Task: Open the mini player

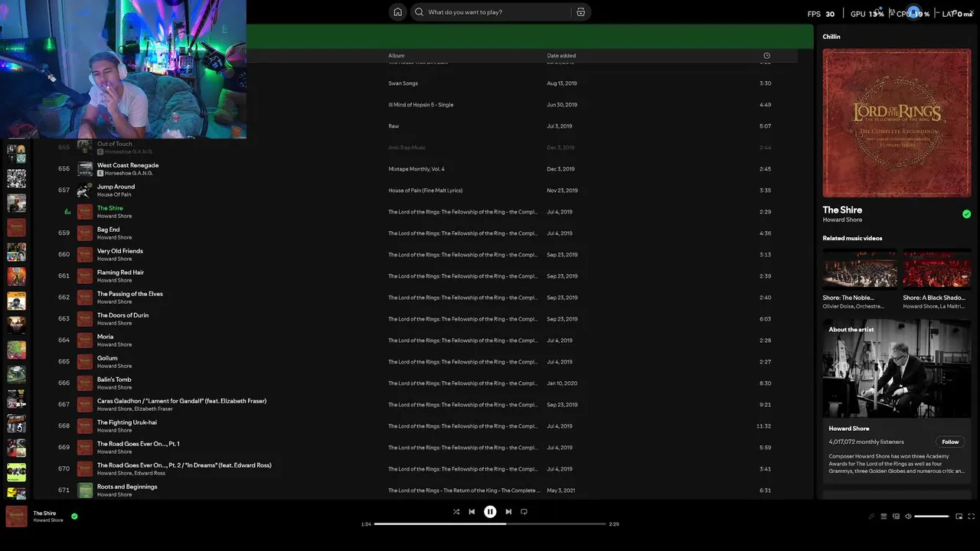Action: coord(959,517)
